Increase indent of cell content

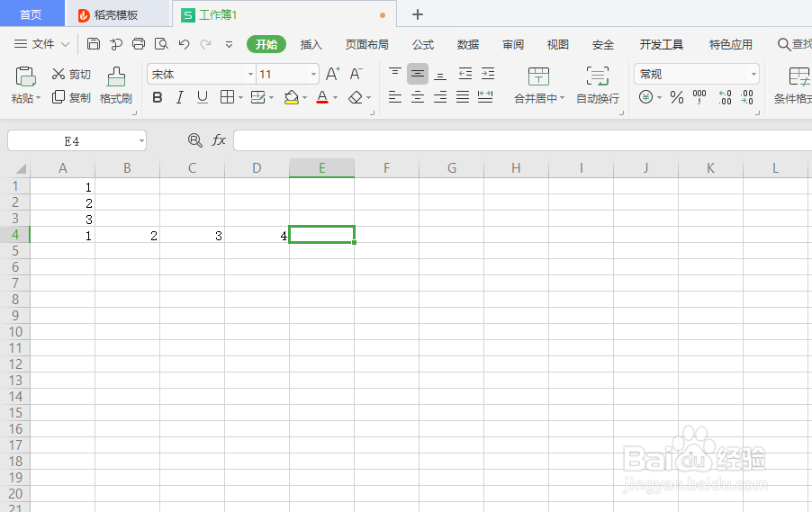coord(488,74)
